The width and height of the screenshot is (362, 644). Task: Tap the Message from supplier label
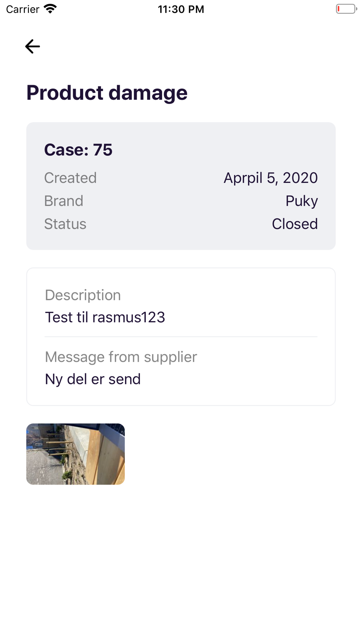tap(121, 357)
